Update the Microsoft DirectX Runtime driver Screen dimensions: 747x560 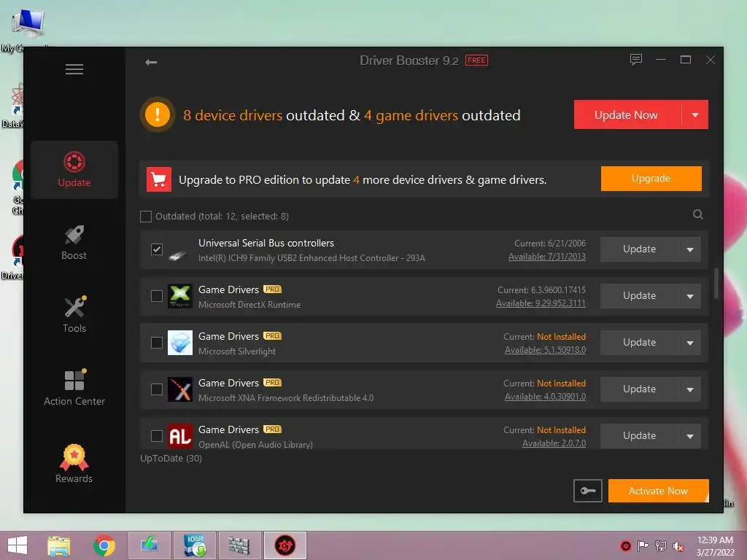(x=639, y=296)
